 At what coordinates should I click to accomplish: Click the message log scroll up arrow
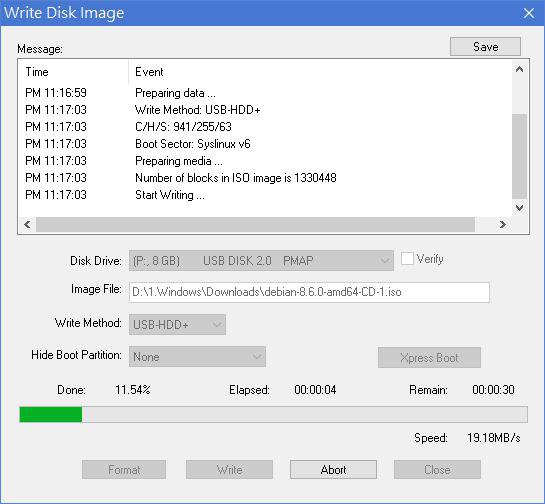coord(520,69)
